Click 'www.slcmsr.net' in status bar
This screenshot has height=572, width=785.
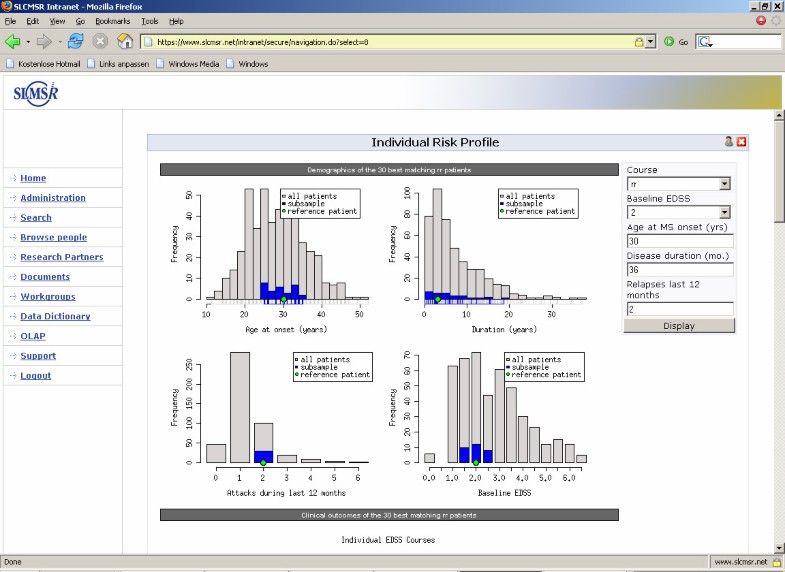[740, 562]
